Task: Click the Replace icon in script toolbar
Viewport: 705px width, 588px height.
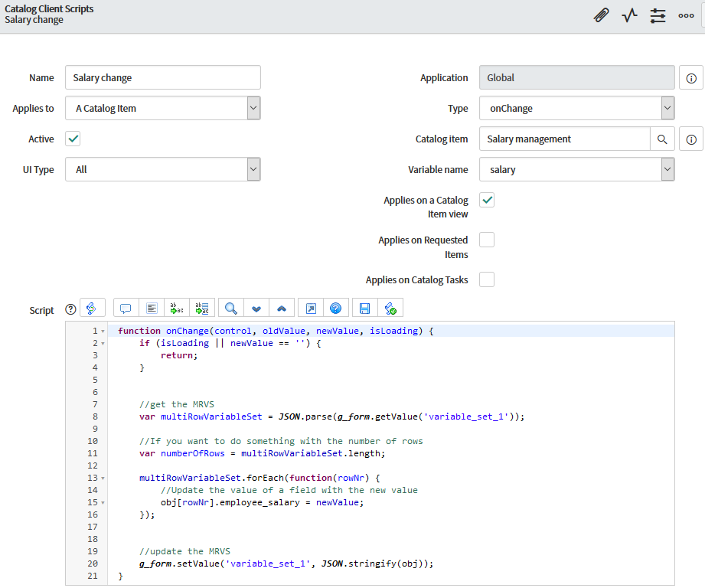Action: pyautogui.click(x=177, y=308)
